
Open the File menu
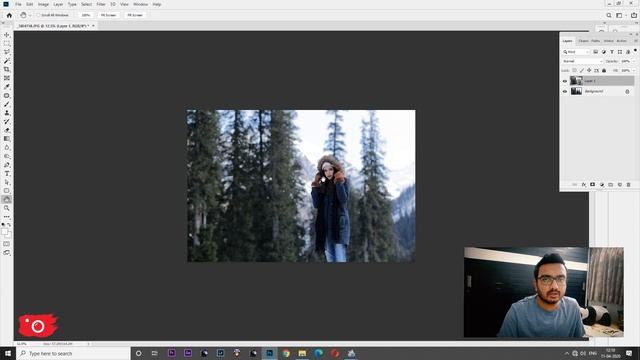(x=18, y=4)
